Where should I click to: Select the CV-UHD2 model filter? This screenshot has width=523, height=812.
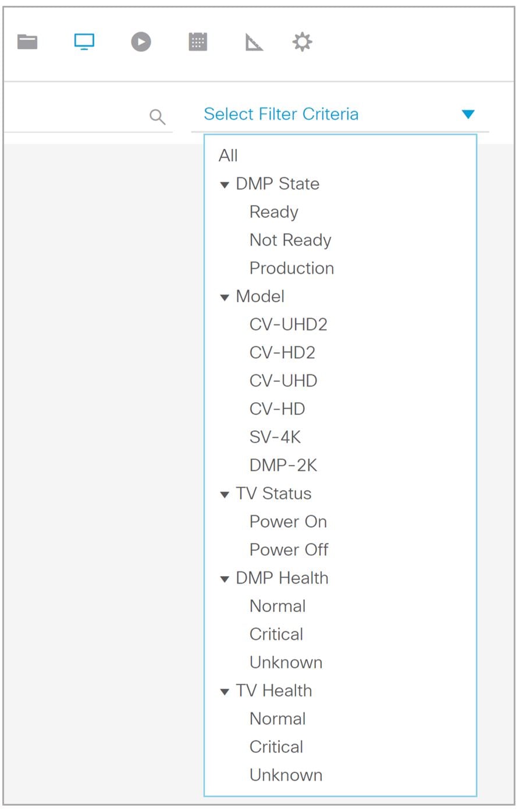289,324
